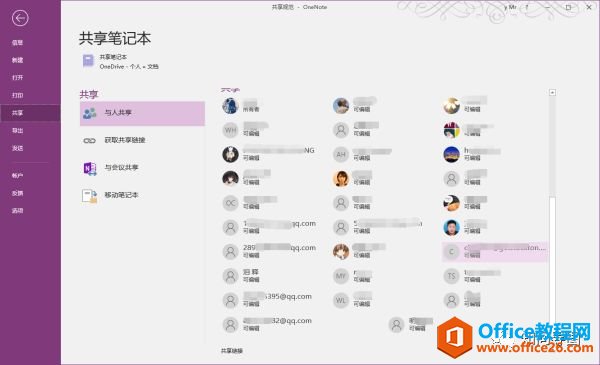The height and width of the screenshot is (365, 600).
Task: Open the 信息 (Info) page
Action: (x=17, y=42)
